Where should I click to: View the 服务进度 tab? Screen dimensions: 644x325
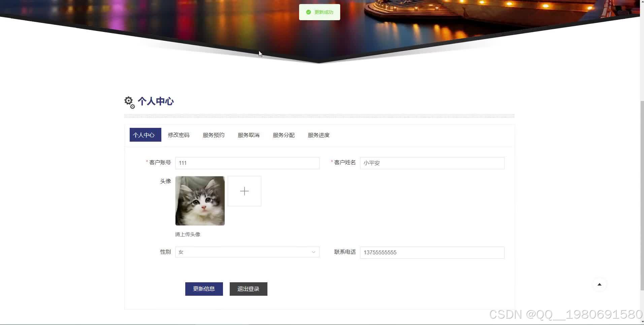point(318,135)
